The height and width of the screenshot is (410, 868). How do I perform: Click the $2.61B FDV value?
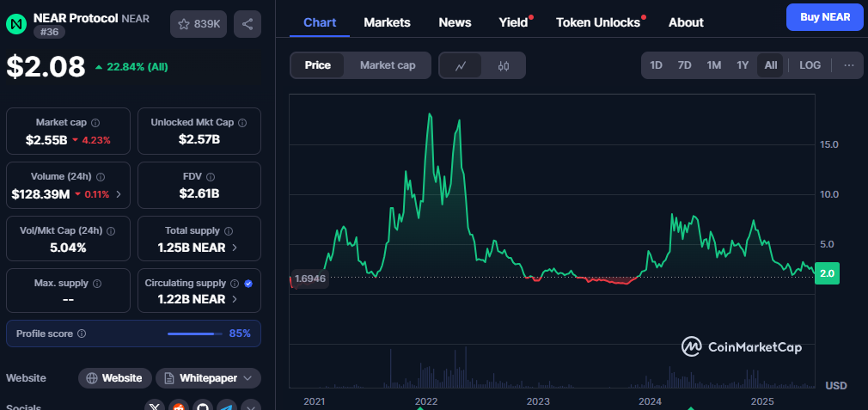(199, 193)
